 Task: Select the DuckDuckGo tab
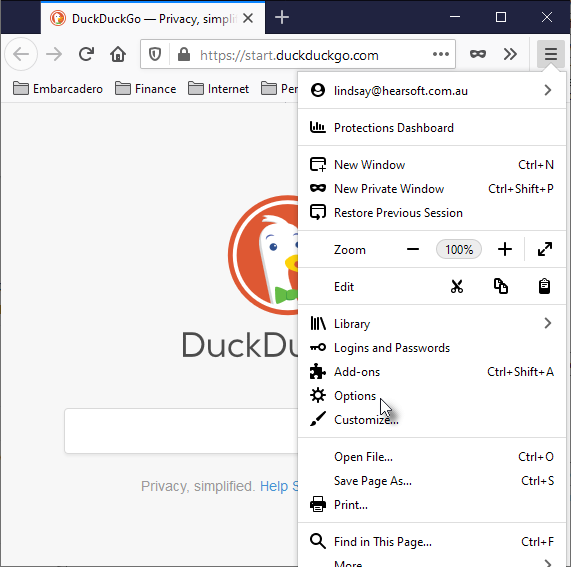coord(153,18)
